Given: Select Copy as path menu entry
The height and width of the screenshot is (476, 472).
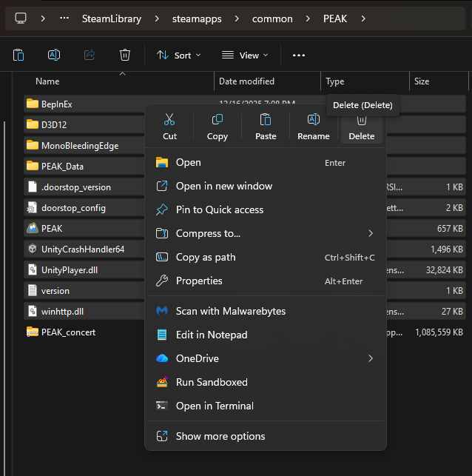Looking at the screenshot, I should click(205, 258).
